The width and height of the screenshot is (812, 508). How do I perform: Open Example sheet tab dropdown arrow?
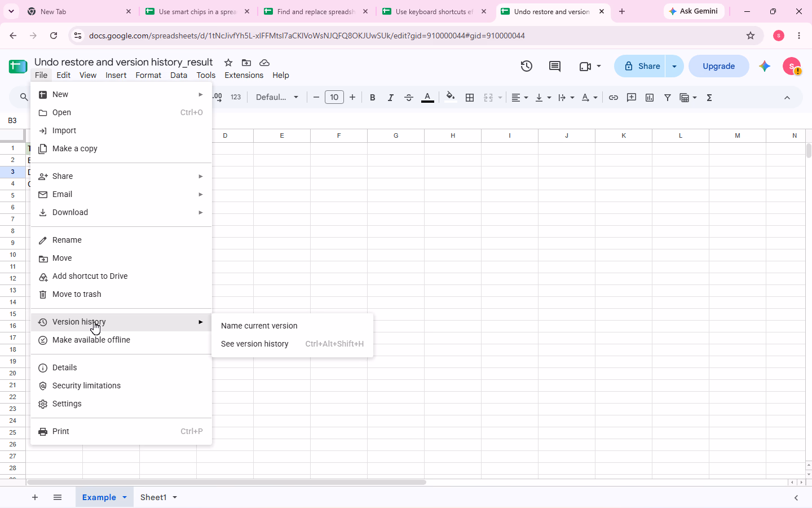coord(125,497)
